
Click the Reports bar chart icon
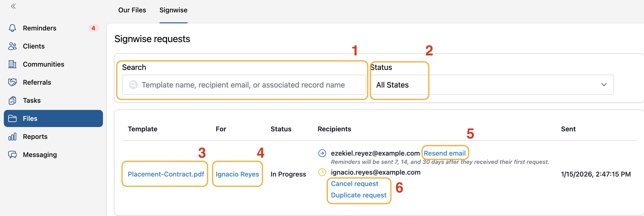click(12, 137)
